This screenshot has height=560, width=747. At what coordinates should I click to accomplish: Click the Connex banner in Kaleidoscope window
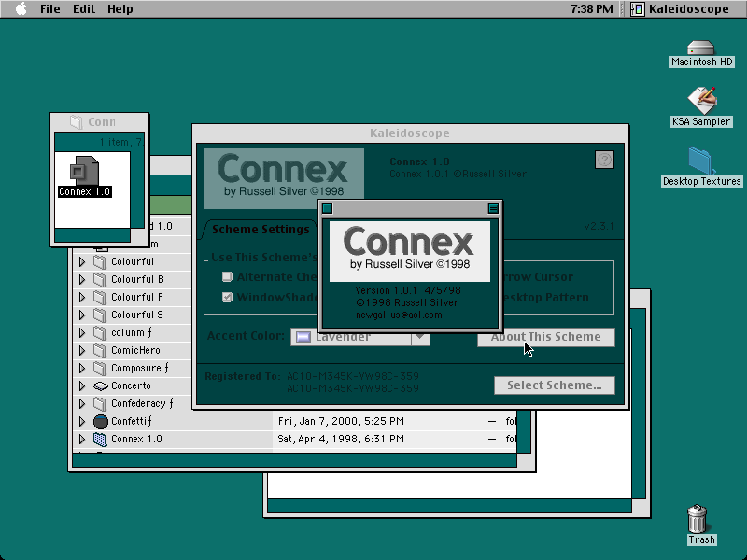[284, 178]
